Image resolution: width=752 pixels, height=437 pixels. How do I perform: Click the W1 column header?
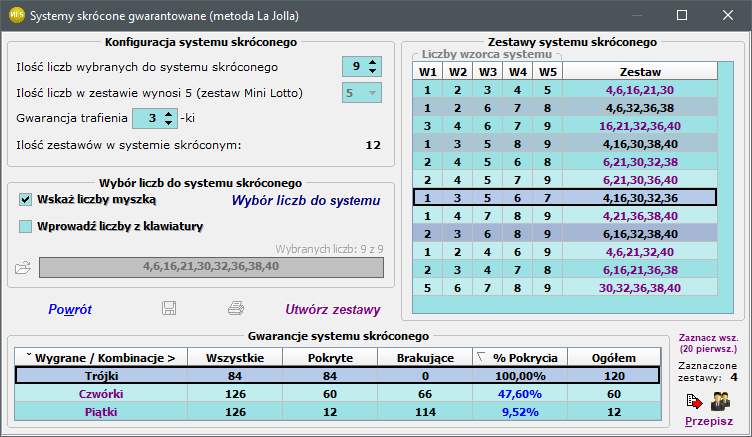tap(428, 72)
